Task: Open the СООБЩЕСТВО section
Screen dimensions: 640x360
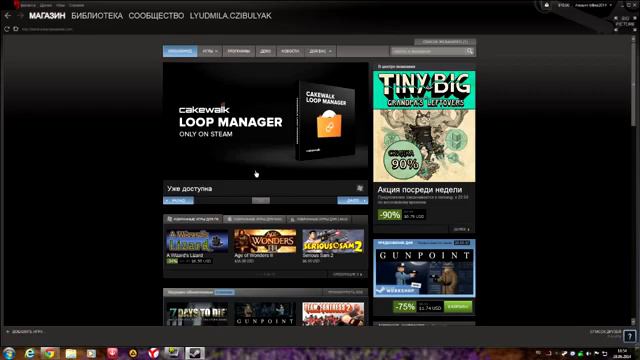Action: click(156, 16)
